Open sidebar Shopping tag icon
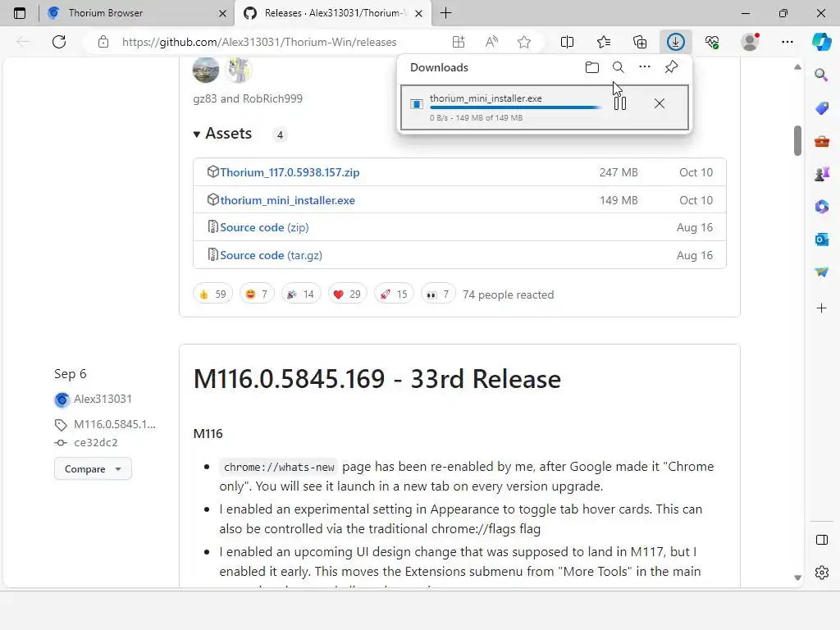 (821, 108)
